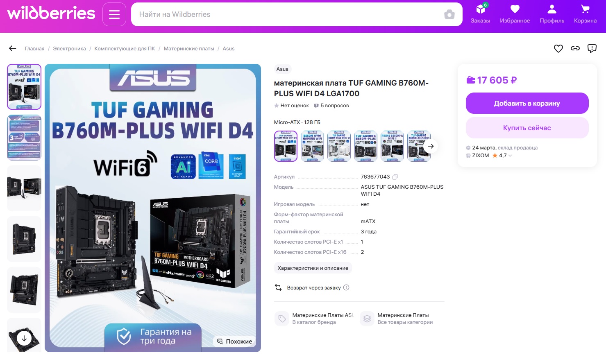This screenshot has width=606, height=364.
Task: Click Добавить в корзину button
Action: tap(527, 103)
